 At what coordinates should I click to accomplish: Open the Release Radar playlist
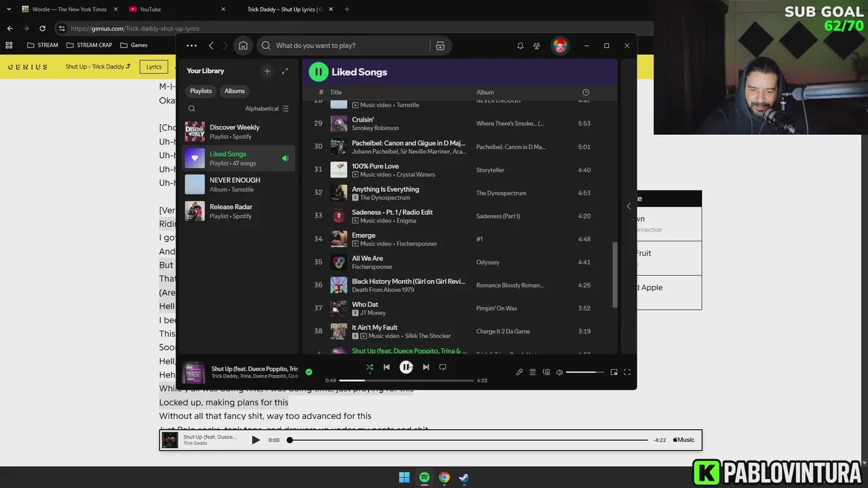coord(239,211)
